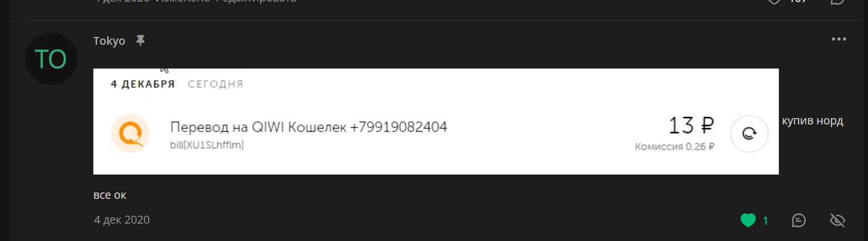Open the Tokyo username profile link
This screenshot has width=868, height=241.
pos(109,41)
